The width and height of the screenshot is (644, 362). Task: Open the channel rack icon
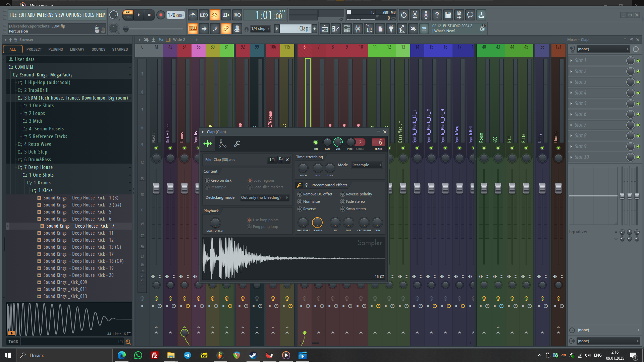(347, 29)
